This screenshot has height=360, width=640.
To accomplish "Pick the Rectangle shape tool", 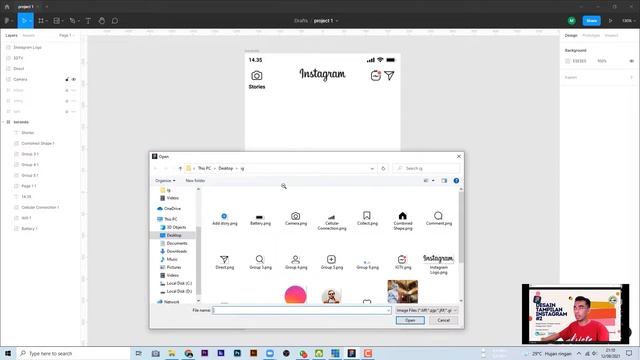I will [x=57, y=20].
